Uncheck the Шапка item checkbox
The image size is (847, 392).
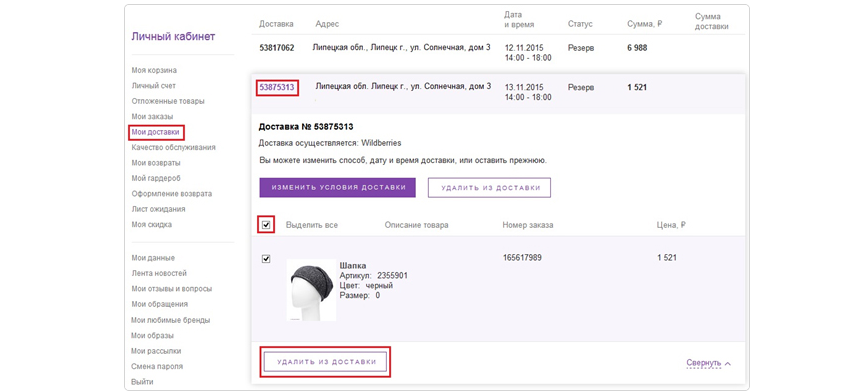click(x=266, y=259)
